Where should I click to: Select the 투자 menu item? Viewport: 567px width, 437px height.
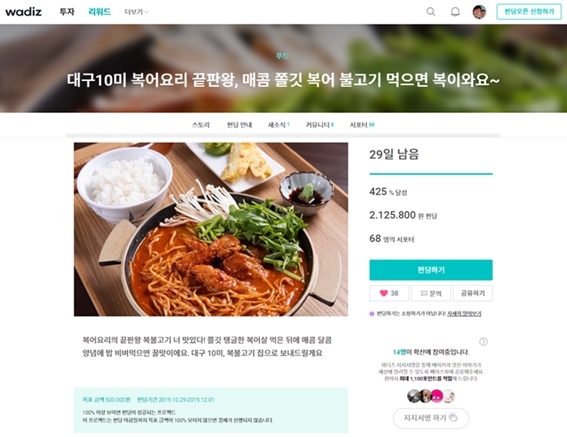coord(67,12)
